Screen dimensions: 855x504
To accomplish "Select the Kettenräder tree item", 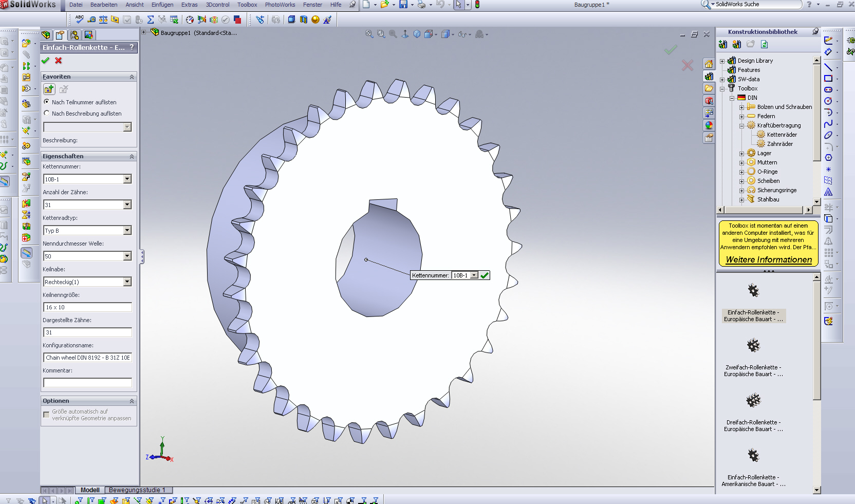I will tap(782, 135).
